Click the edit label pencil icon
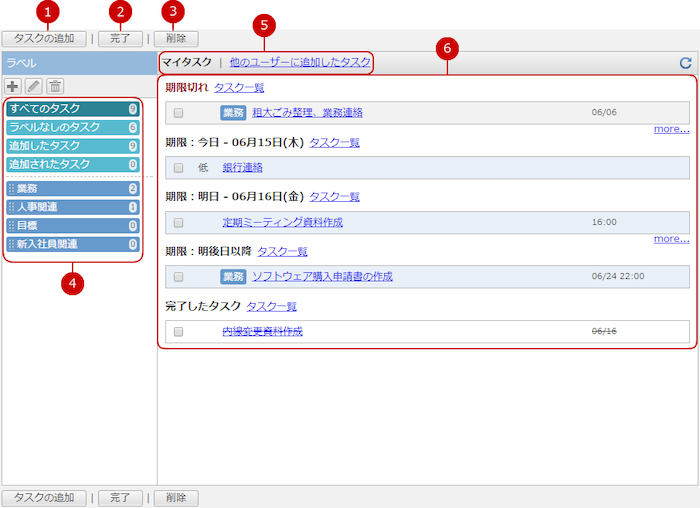700x508 pixels. tap(34, 87)
